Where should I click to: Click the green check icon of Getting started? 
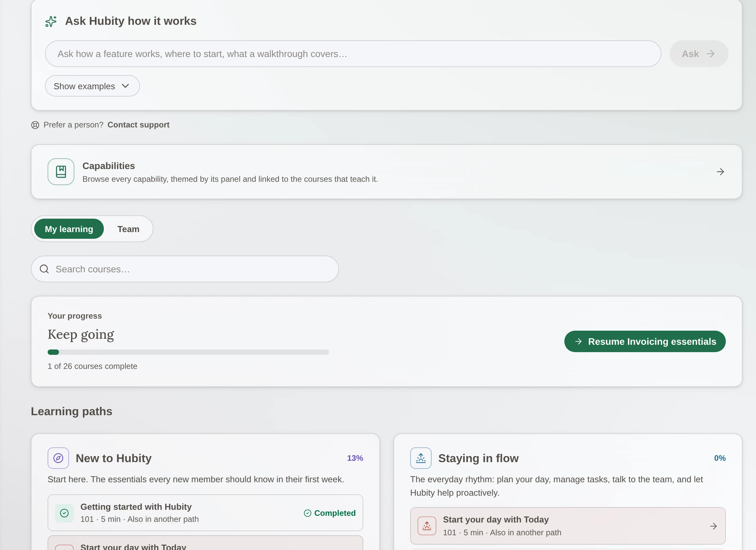[x=64, y=513]
